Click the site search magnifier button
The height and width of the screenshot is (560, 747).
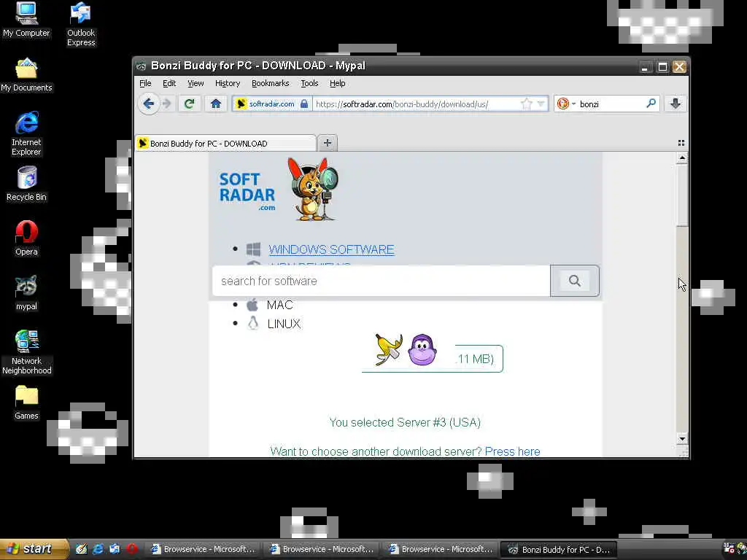click(575, 281)
